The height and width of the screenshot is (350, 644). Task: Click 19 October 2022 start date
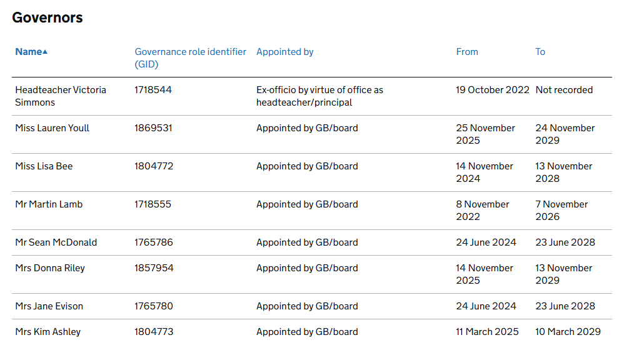point(492,90)
